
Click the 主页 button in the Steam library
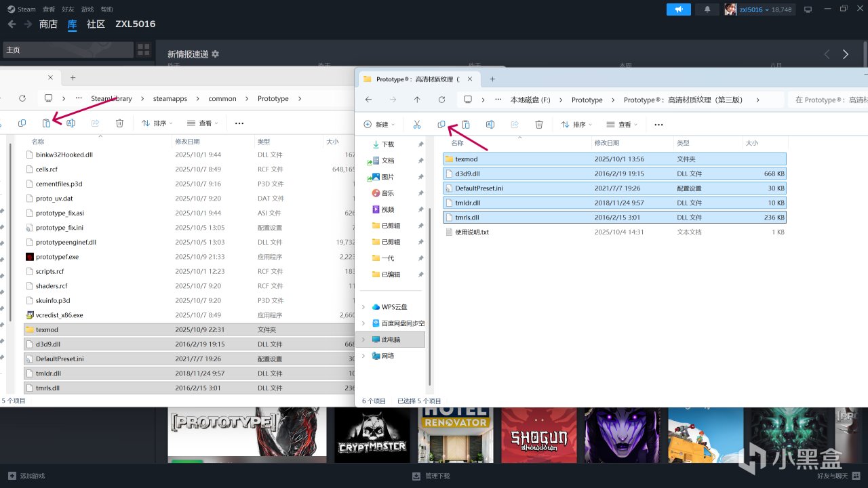tap(68, 49)
